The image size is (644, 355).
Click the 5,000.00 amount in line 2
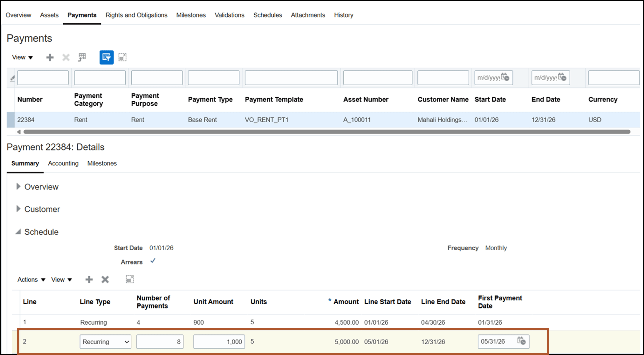click(x=347, y=341)
